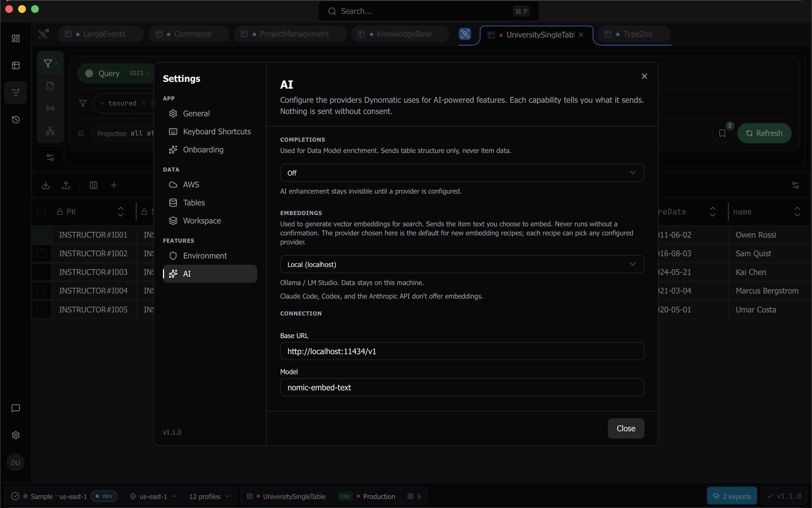Click the hierarchy tree icon in side panel
The width and height of the screenshot is (812, 508).
[x=50, y=131]
